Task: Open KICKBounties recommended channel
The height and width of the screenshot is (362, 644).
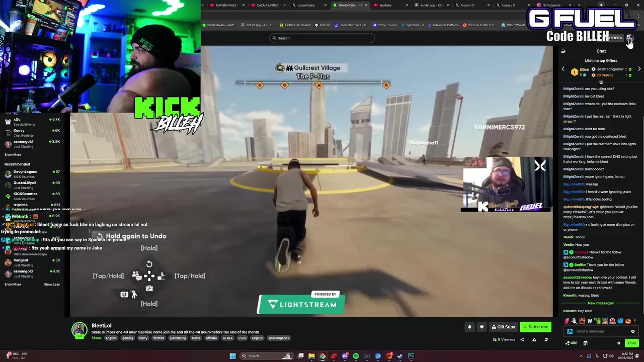Action: pos(32,196)
